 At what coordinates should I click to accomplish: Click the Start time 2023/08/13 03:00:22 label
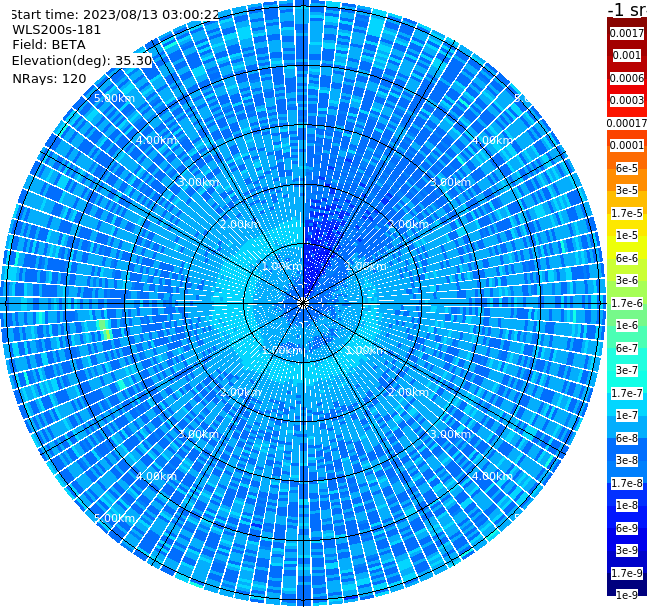pyautogui.click(x=115, y=14)
